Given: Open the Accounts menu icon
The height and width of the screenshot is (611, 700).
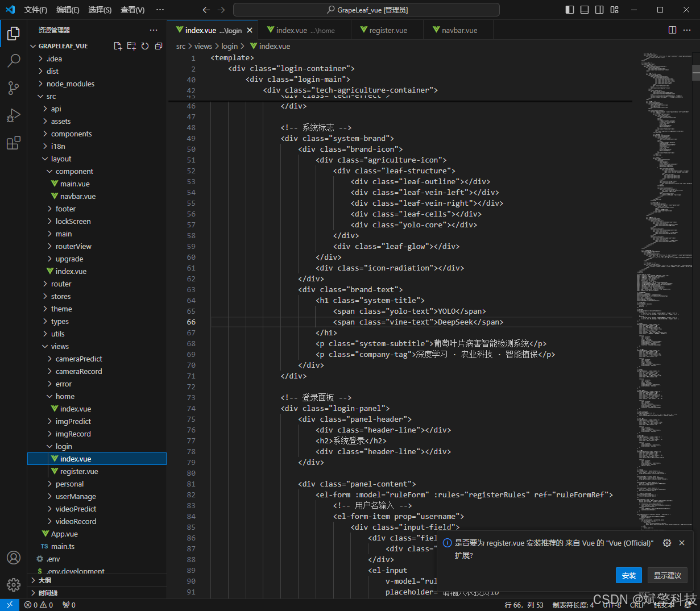Looking at the screenshot, I should tap(14, 558).
